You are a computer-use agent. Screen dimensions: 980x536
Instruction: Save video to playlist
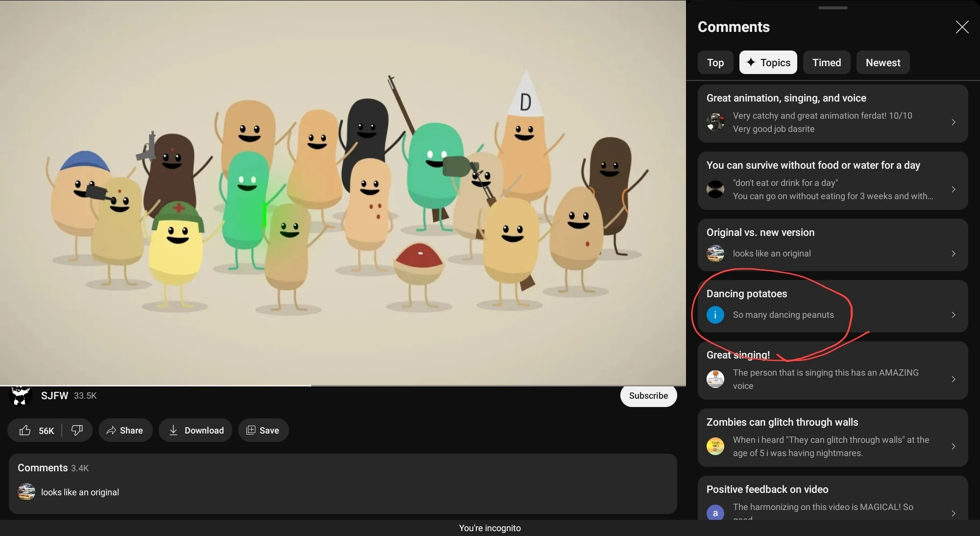click(x=263, y=431)
